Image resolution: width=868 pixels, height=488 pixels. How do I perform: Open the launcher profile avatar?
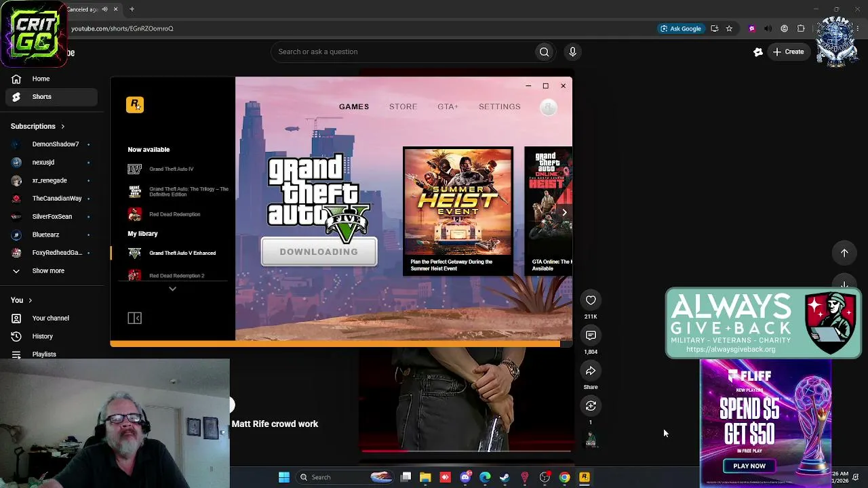click(549, 106)
